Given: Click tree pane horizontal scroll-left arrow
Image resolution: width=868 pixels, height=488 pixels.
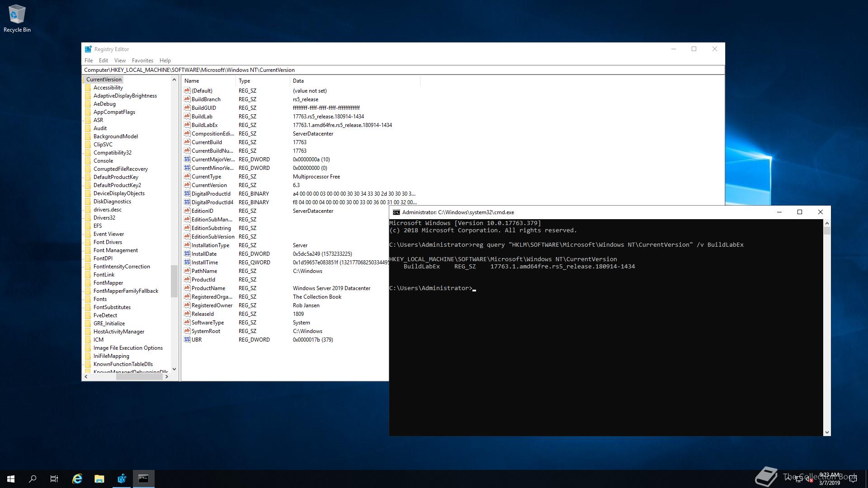Looking at the screenshot, I should tap(86, 376).
